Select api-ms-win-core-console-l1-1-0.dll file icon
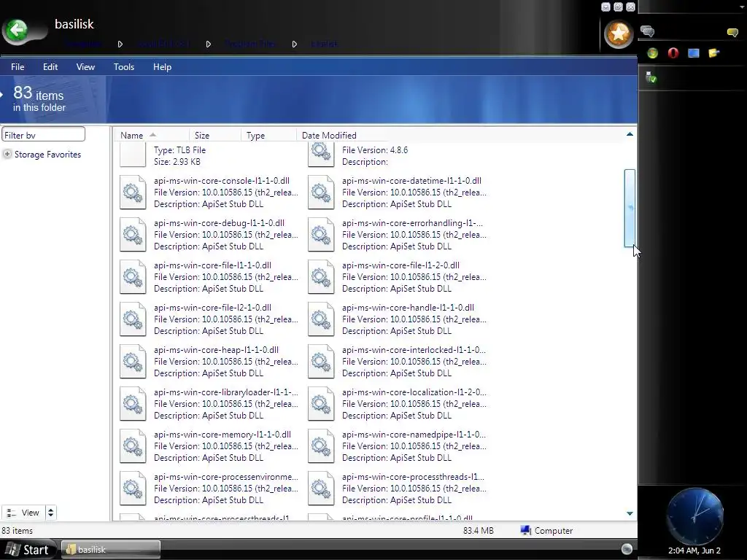This screenshot has width=747, height=560. (133, 192)
